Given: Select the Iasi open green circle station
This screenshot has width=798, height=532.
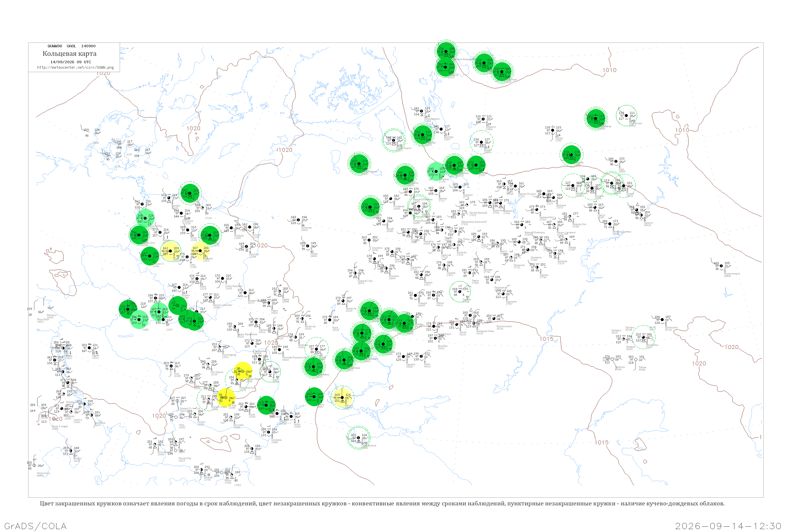Looking at the screenshot, I should pyautogui.click(x=270, y=372).
